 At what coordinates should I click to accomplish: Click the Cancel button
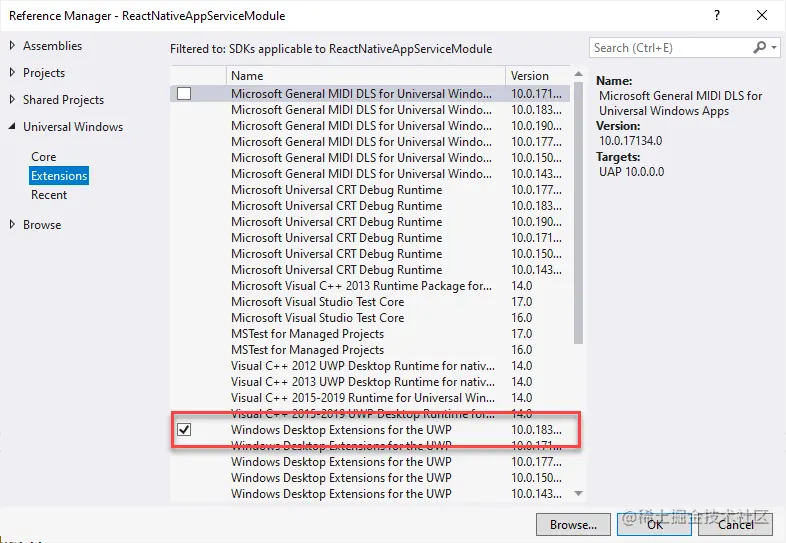pyautogui.click(x=735, y=525)
